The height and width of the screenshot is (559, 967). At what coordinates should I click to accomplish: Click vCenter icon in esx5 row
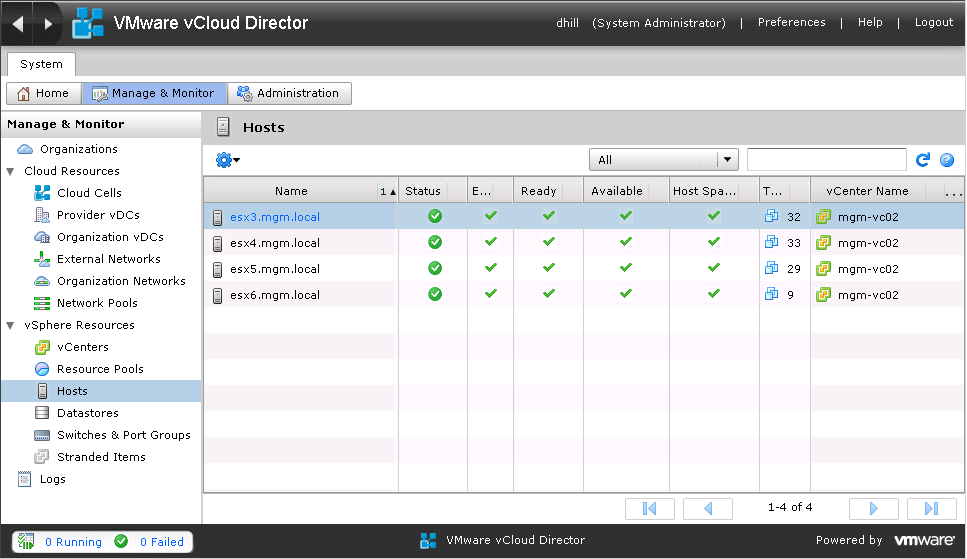point(823,269)
